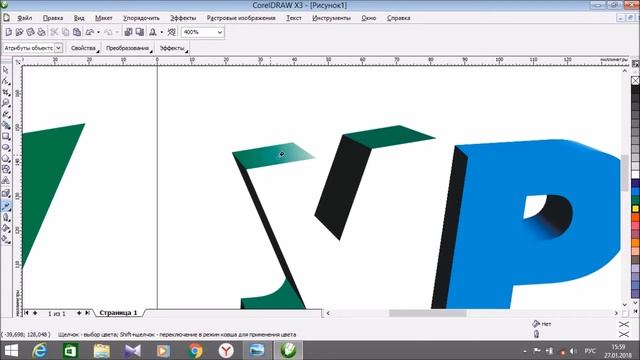The width and height of the screenshot is (640, 360).
Task: Open the Упорядочить menu
Action: click(141, 18)
